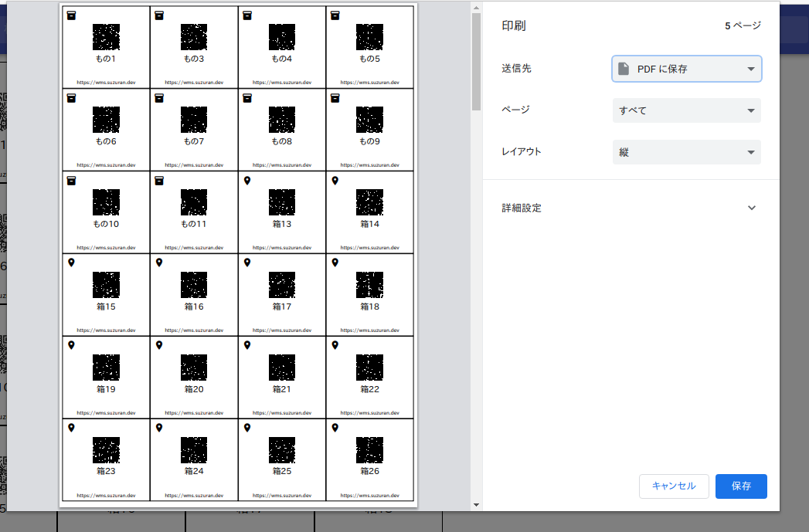This screenshot has width=809, height=532.
Task: Click the location pin on label 箱25
Action: click(248, 428)
